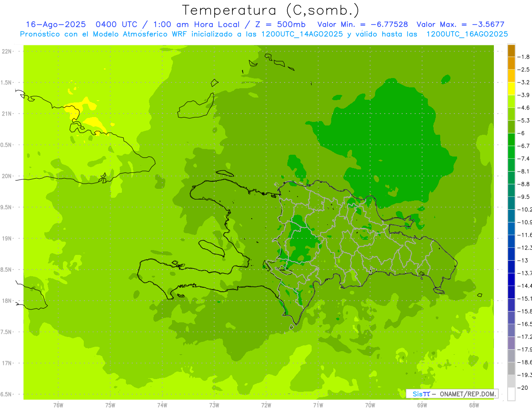
Task: Click the 17N latitude label
Action: pyautogui.click(x=7, y=363)
